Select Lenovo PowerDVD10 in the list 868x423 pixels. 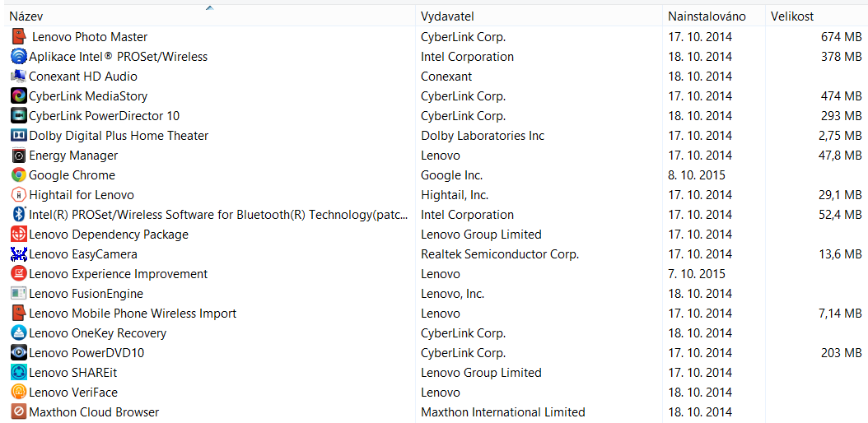(86, 353)
